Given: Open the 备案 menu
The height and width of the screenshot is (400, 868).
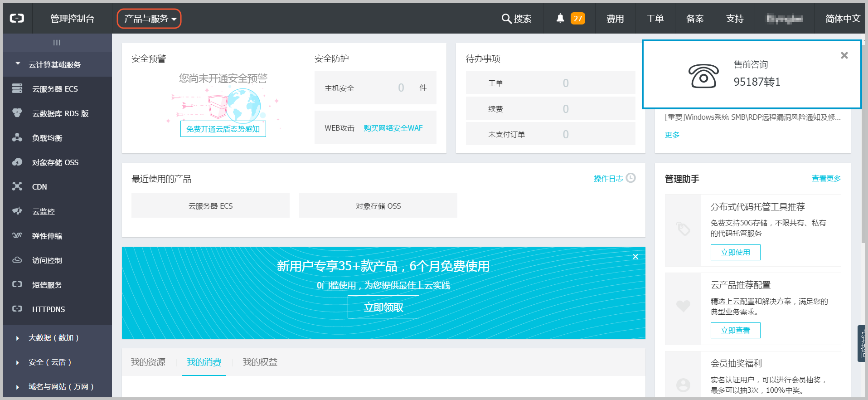Looking at the screenshot, I should 695,19.
